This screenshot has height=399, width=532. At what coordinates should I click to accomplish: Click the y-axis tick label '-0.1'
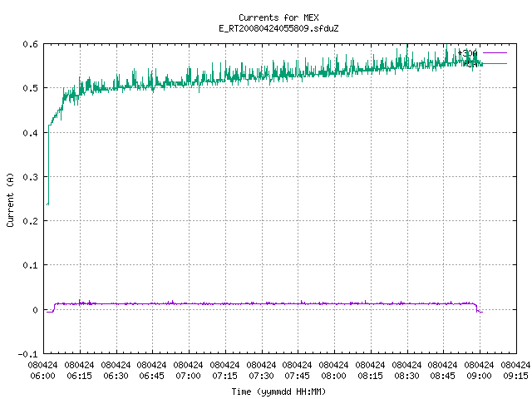point(27,354)
